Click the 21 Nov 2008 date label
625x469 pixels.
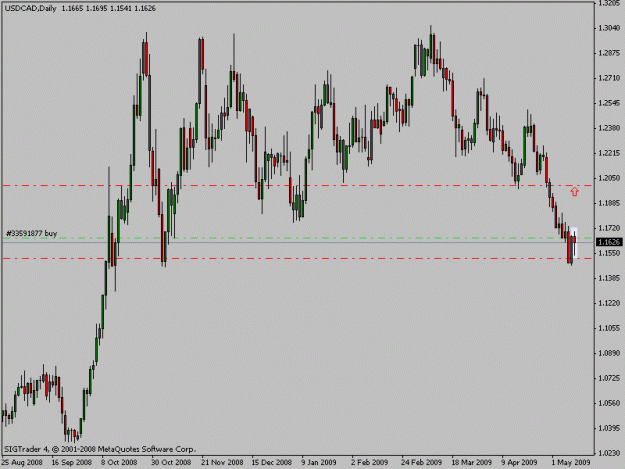pos(222,463)
